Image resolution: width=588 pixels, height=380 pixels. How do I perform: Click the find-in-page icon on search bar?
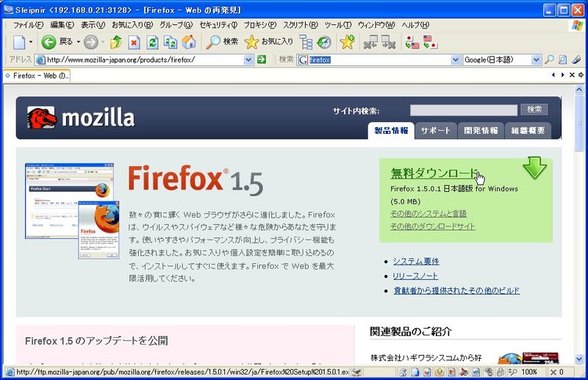click(562, 60)
